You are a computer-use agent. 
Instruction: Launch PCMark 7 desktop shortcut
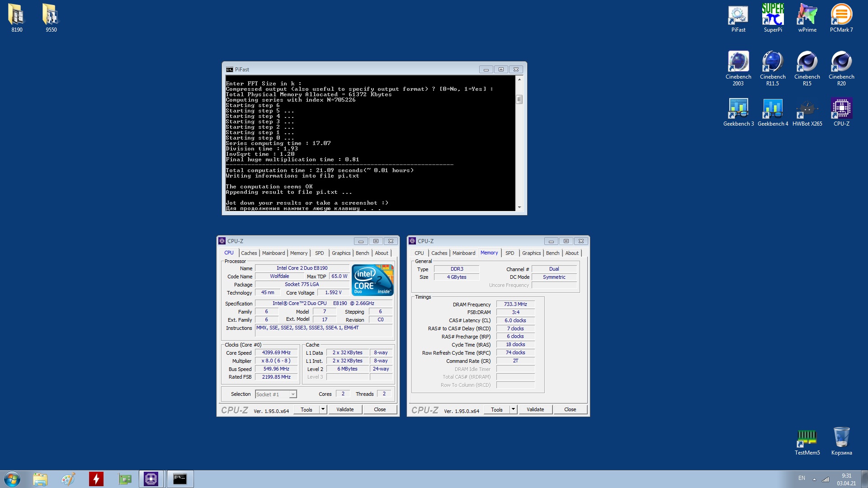tap(841, 18)
